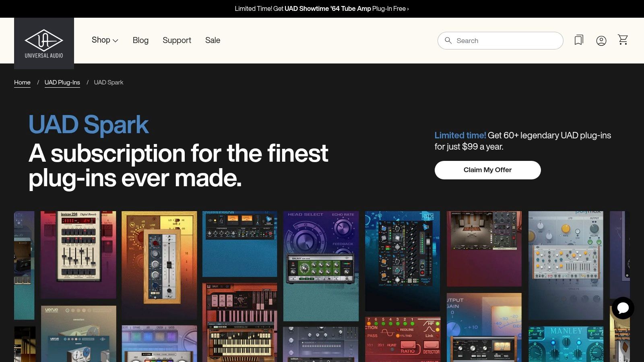
Task: Navigate to Home via breadcrumb
Action: click(22, 82)
